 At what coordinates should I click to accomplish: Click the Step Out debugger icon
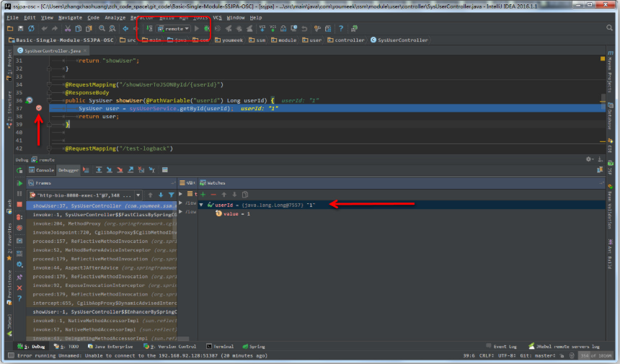tap(130, 170)
